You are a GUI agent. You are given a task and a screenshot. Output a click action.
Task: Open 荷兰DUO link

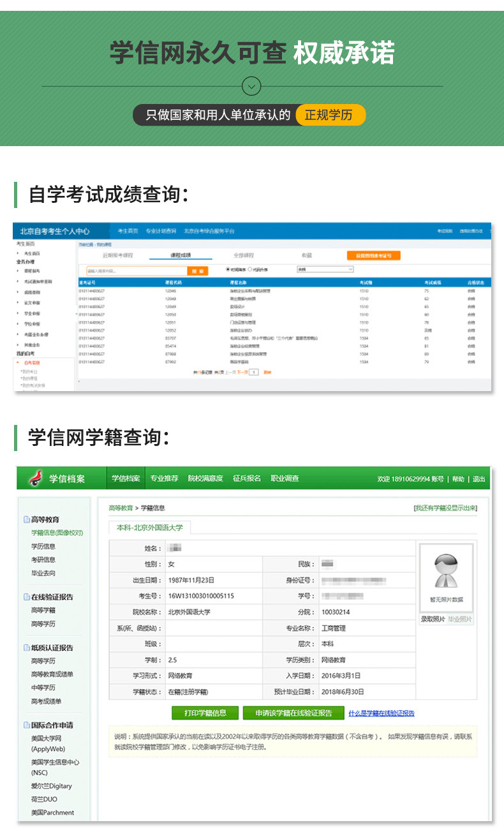[44, 799]
